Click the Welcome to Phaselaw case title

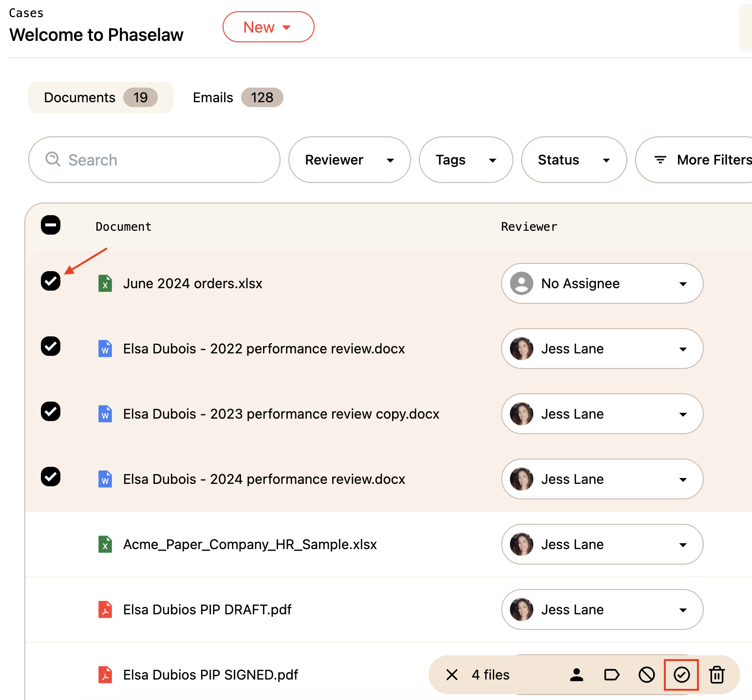96,35
